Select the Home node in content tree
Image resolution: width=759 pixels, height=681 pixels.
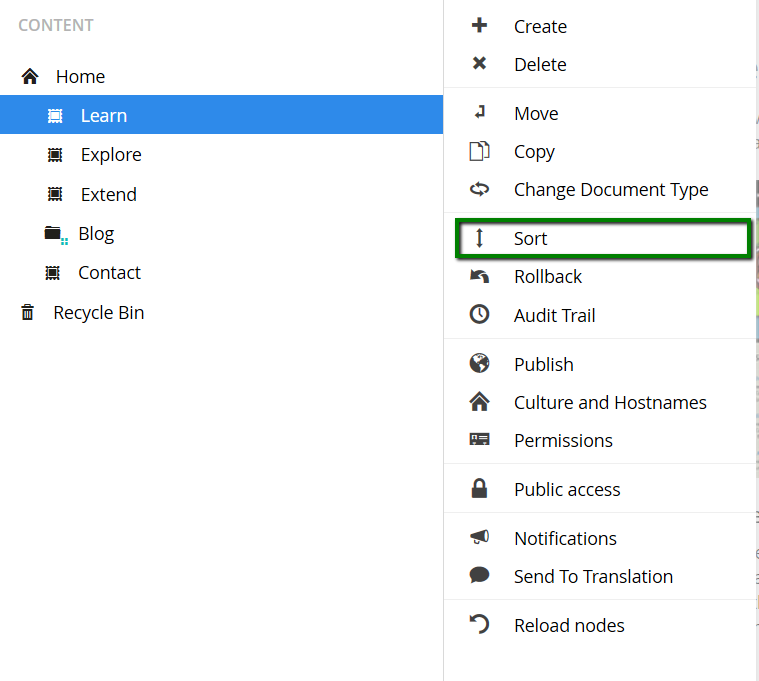pos(80,77)
